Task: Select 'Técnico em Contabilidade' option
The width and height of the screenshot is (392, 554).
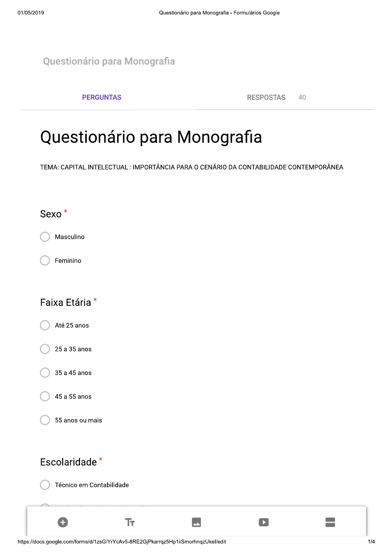Action: click(x=45, y=485)
